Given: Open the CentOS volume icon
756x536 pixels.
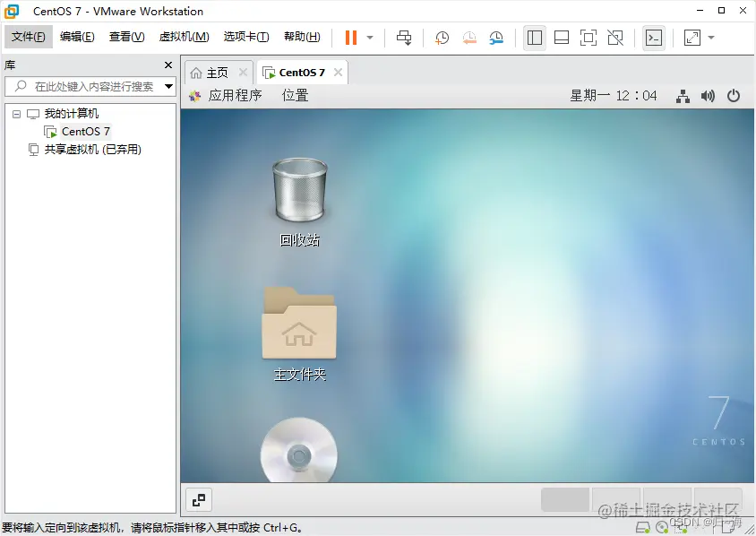Looking at the screenshot, I should pos(708,96).
